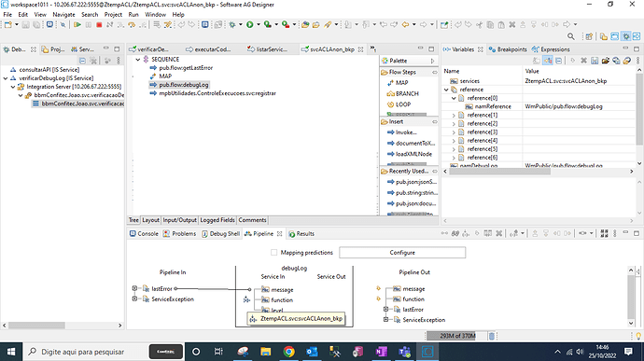The width and height of the screenshot is (644, 361).
Task: Expand the ServiceException node in Pipeline Out
Action: tap(386, 320)
